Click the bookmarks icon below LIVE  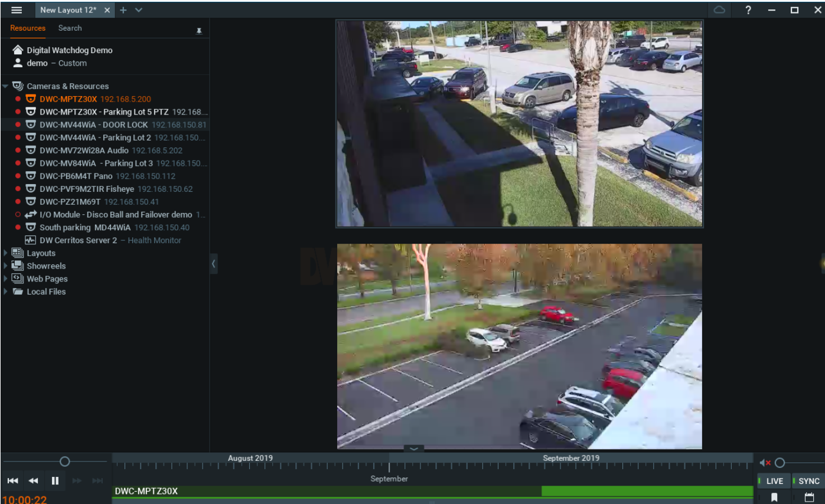click(774, 498)
